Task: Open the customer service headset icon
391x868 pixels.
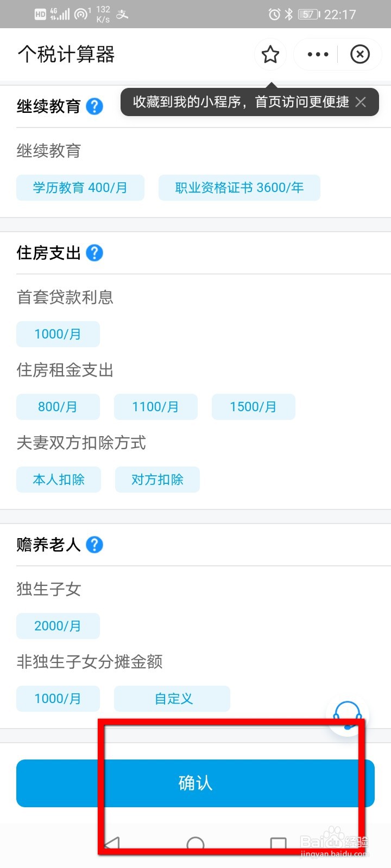Action: click(348, 715)
